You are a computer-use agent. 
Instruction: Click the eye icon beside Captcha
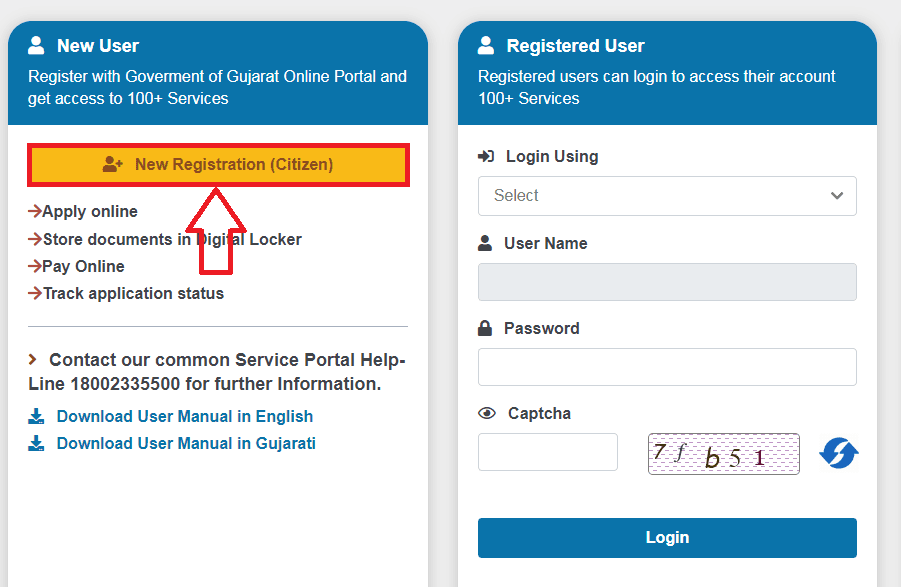[x=487, y=413]
